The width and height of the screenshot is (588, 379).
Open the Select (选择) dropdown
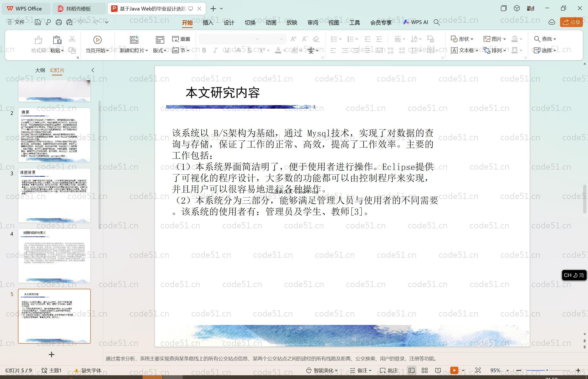(x=545, y=50)
